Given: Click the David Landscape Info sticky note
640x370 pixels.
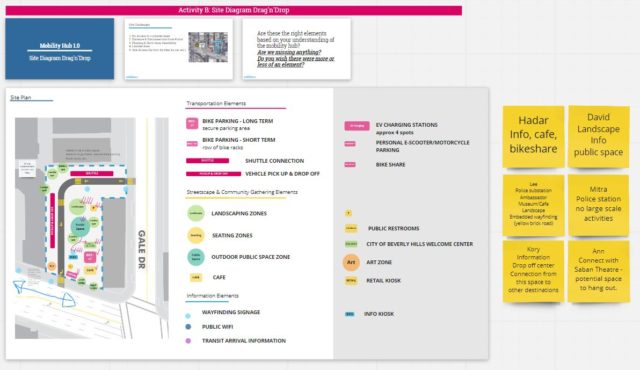Looking at the screenshot, I should (598, 137).
